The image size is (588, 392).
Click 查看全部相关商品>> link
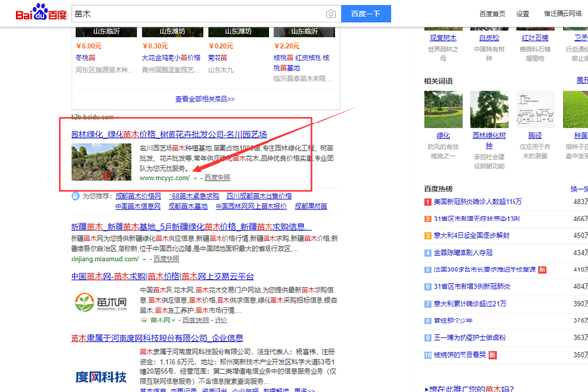click(x=205, y=99)
